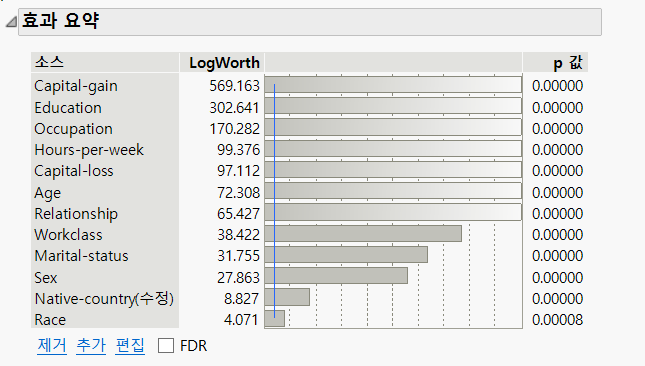Image resolution: width=645 pixels, height=366 pixels.
Task: Select the Capital-gain source row
Action: coord(105,86)
